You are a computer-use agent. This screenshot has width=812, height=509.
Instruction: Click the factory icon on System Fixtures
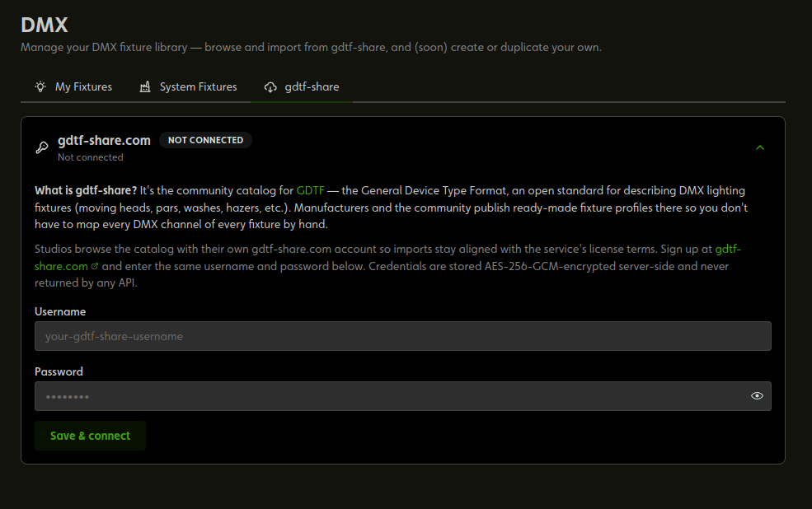(x=145, y=87)
